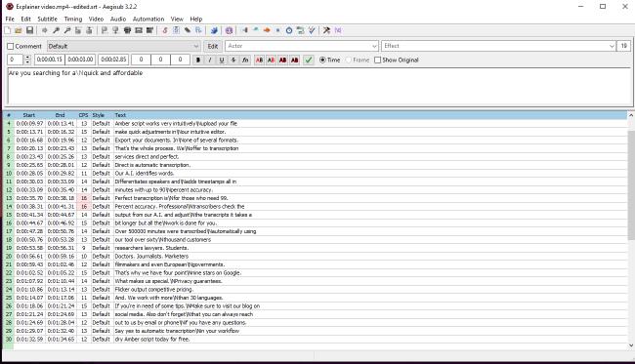Open the Styles Manager icon
635x364 pixels.
click(x=165, y=30)
